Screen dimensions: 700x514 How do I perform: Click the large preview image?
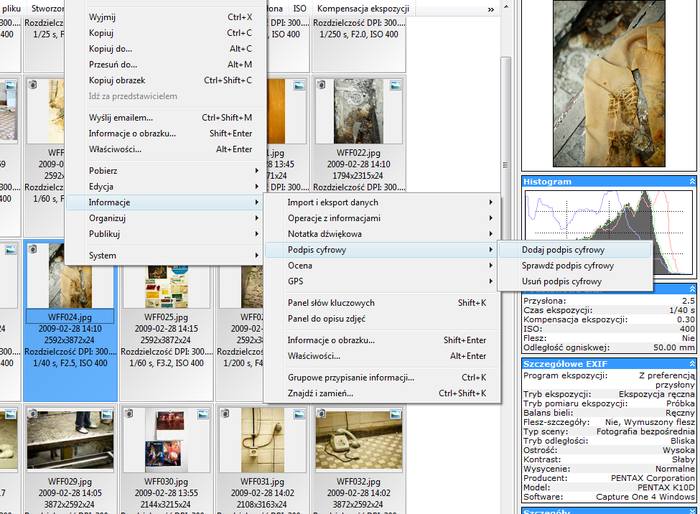[609, 84]
